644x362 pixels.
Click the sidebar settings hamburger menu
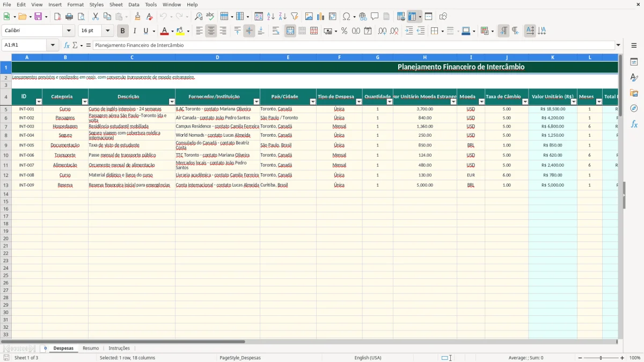(634, 45)
